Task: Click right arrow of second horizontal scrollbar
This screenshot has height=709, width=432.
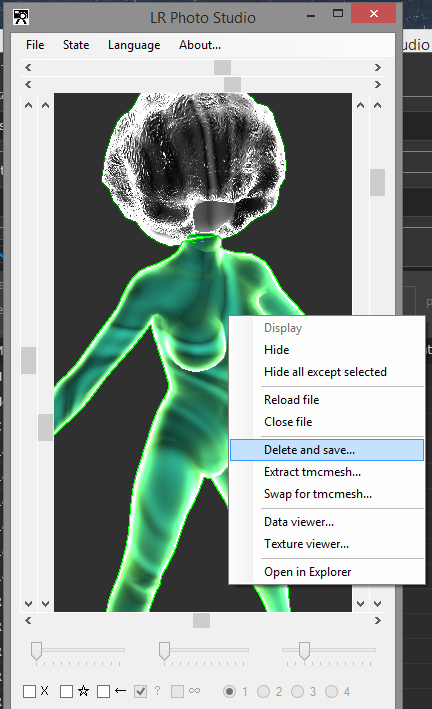Action: click(378, 85)
